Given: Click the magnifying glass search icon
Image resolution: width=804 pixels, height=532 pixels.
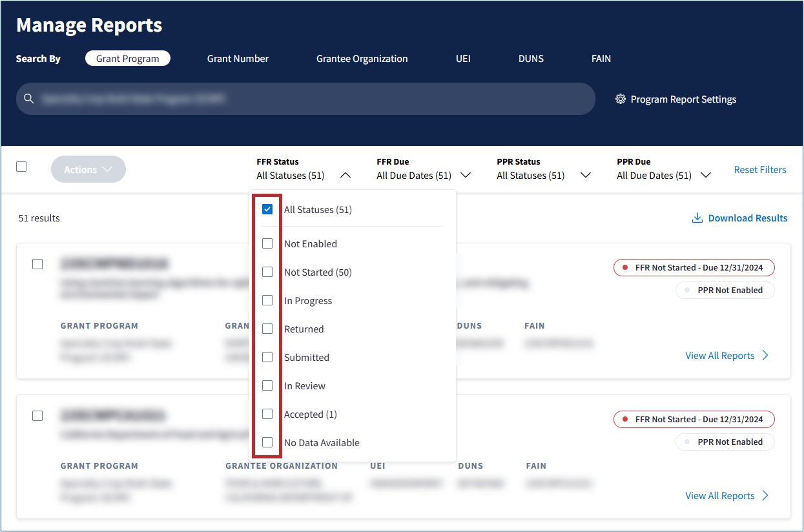Looking at the screenshot, I should (28, 99).
